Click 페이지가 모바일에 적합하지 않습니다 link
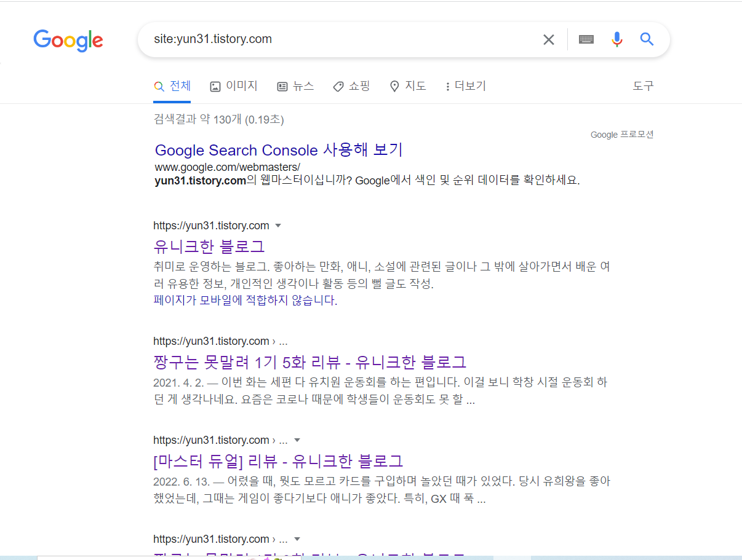 pyautogui.click(x=245, y=301)
